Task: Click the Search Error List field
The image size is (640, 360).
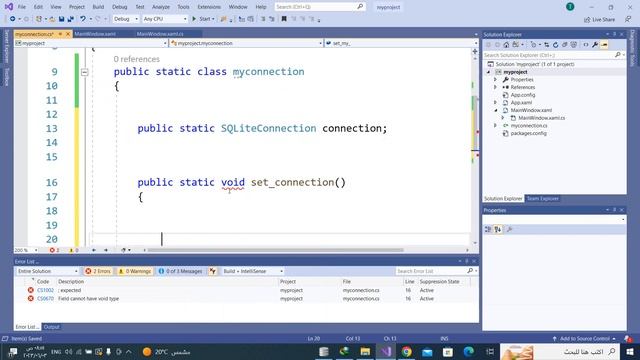Action: tap(436, 271)
